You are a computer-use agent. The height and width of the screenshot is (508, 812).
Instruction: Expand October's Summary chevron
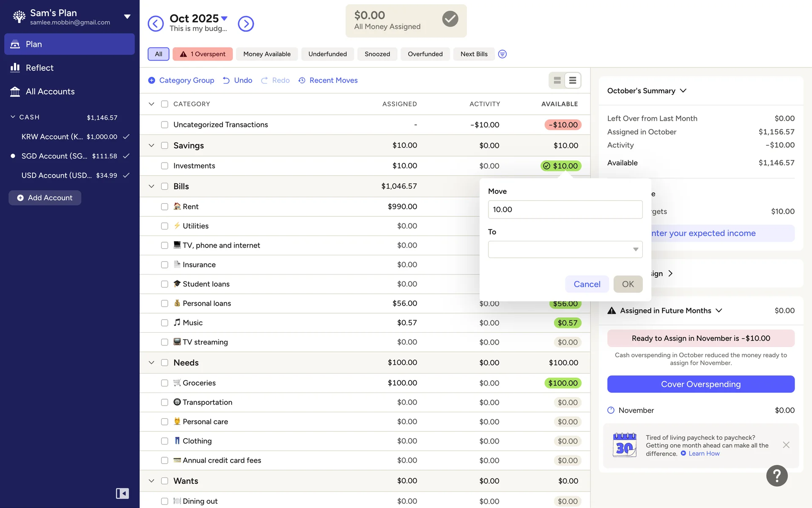[x=683, y=91]
